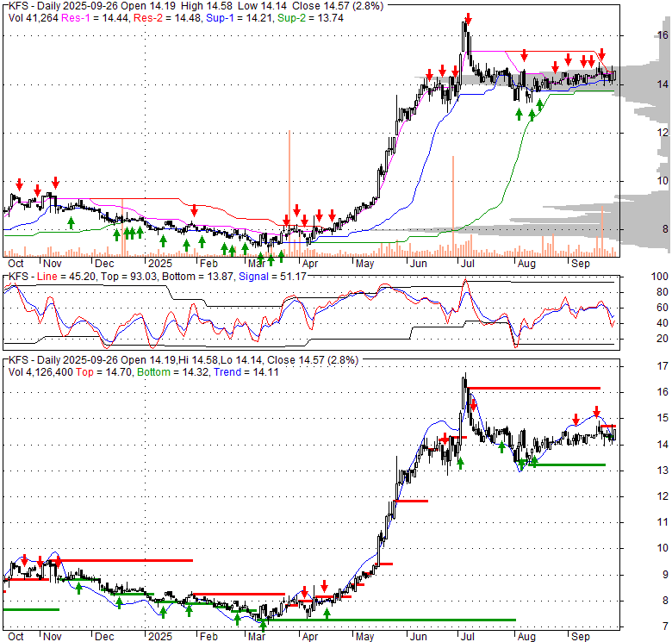Select the 2025 label on top chart time axis
This screenshot has width=672, height=642.
(160, 264)
